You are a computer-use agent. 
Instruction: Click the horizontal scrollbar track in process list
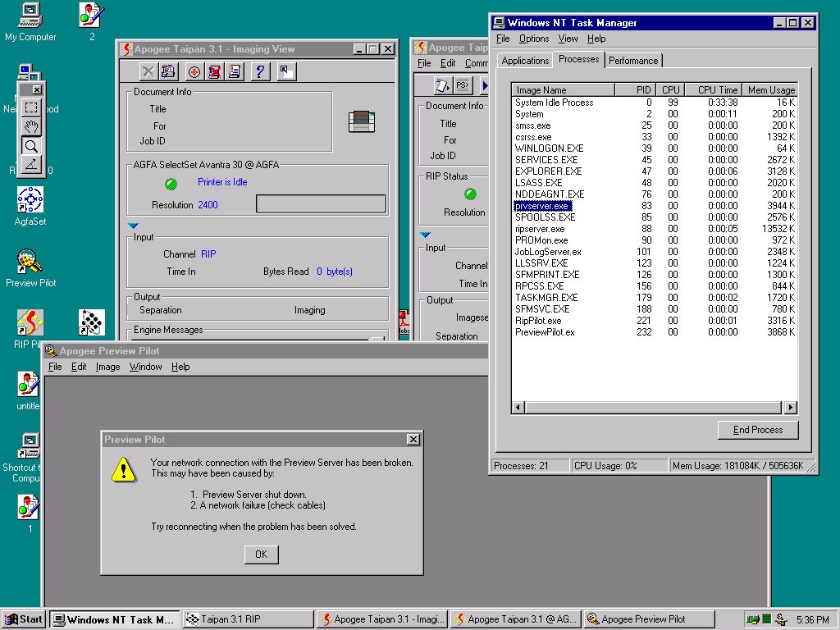[653, 408]
